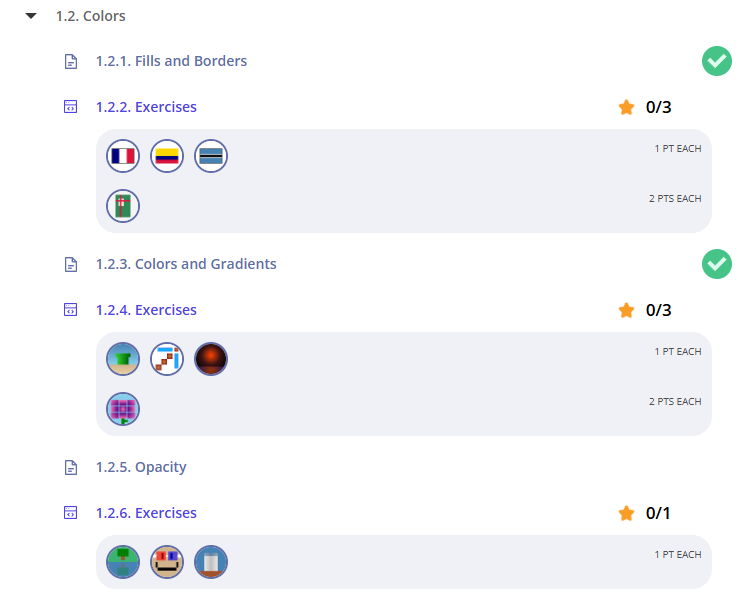Viewport: 741px width, 595px height.
Task: Open the glowing red sunset exercise
Action: click(x=211, y=359)
